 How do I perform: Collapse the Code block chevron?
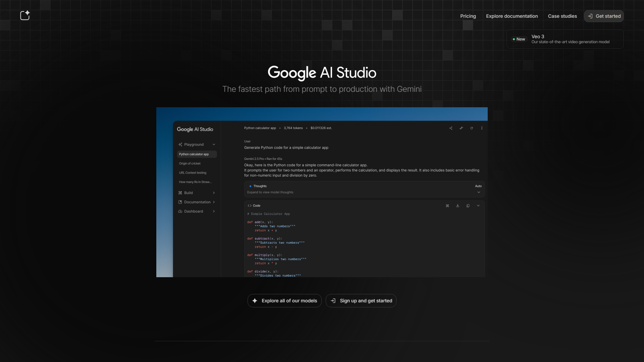point(478,206)
